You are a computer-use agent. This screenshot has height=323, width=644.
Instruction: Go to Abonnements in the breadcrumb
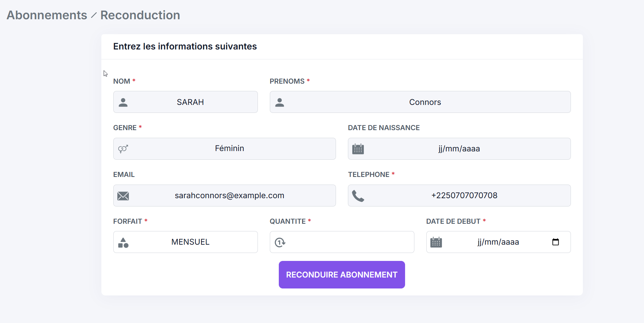click(47, 15)
